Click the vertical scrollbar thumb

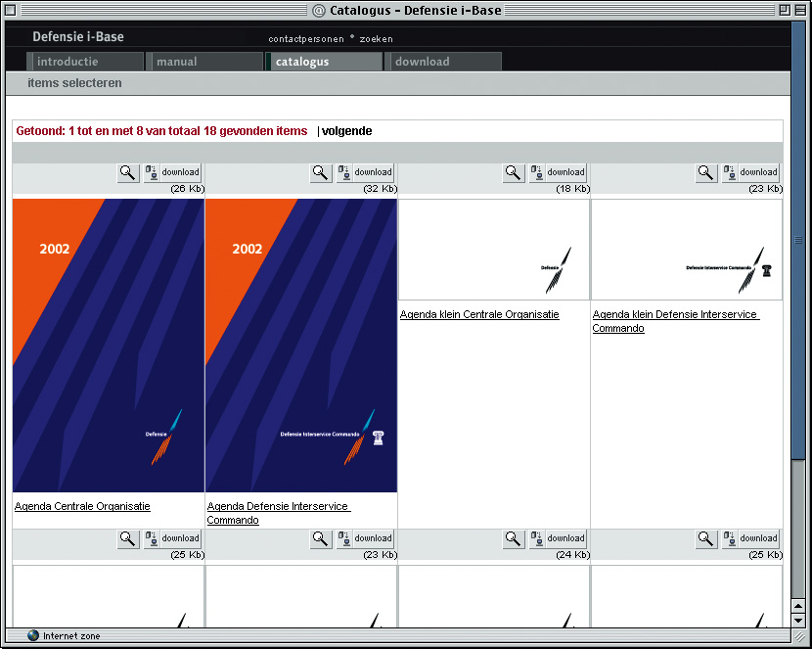click(798, 241)
